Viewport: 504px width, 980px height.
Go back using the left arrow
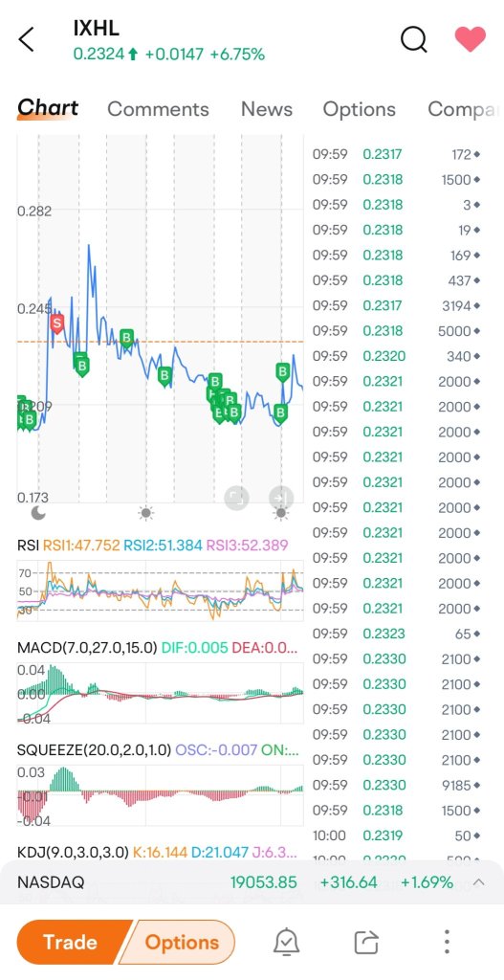(x=26, y=40)
